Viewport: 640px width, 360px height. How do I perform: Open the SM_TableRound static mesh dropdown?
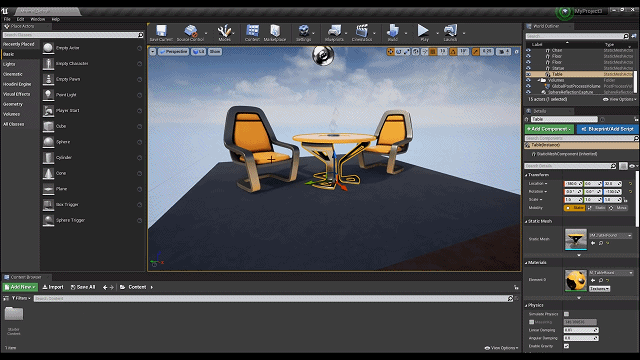(611, 236)
